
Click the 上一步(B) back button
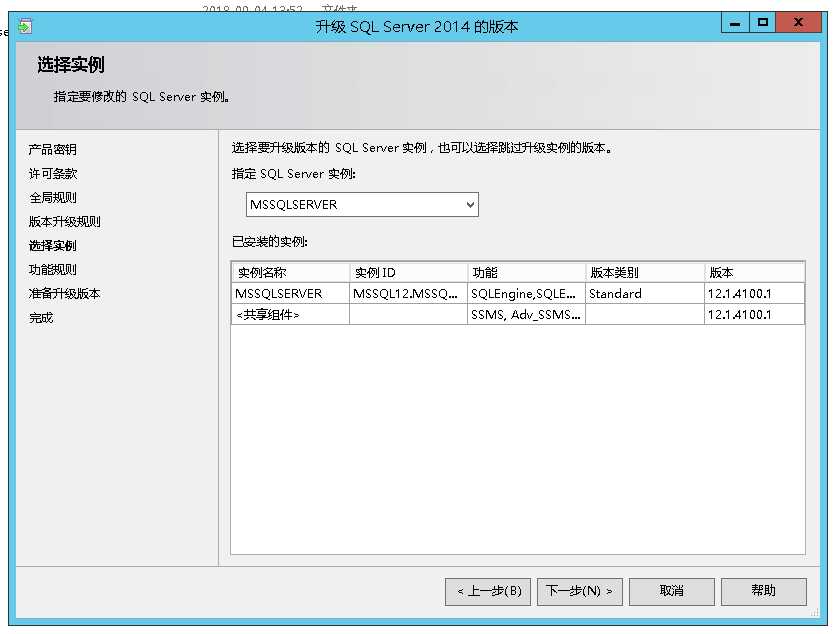click(x=488, y=591)
